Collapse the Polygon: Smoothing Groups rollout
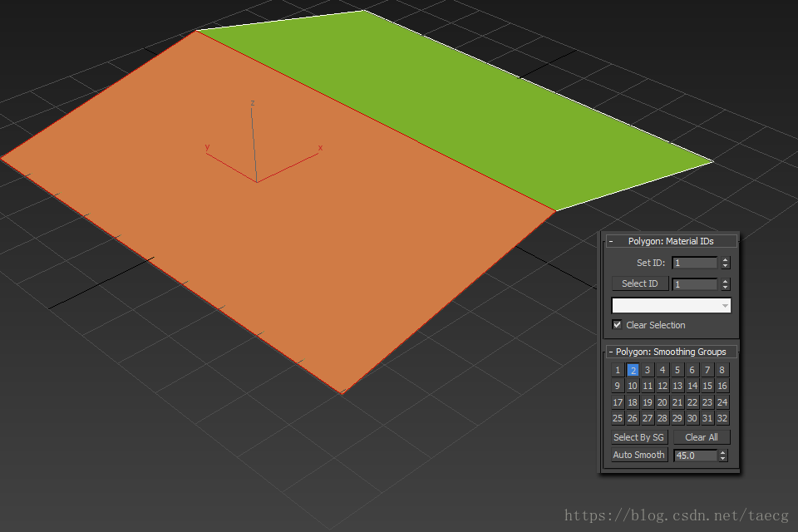 point(671,352)
